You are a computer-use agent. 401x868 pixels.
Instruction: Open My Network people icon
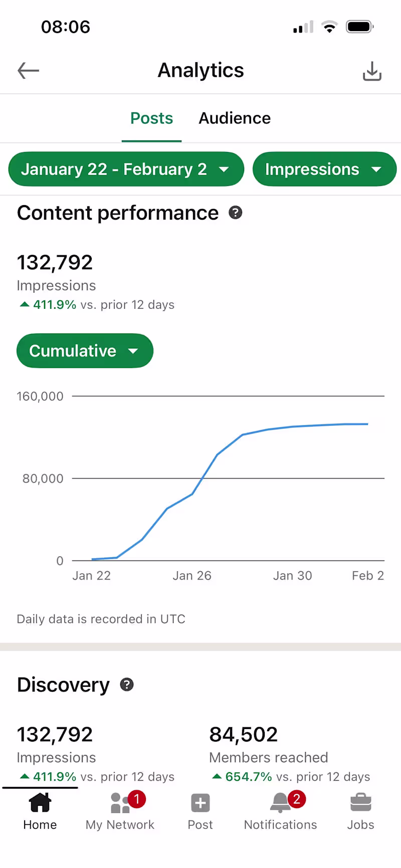120,802
